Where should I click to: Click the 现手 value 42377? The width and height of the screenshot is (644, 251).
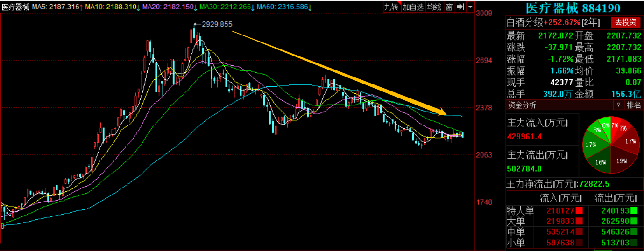pos(561,82)
